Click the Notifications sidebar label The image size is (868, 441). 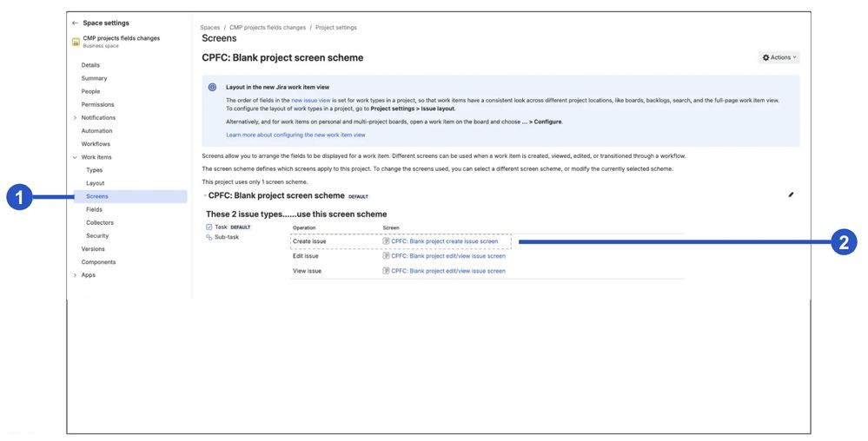98,118
